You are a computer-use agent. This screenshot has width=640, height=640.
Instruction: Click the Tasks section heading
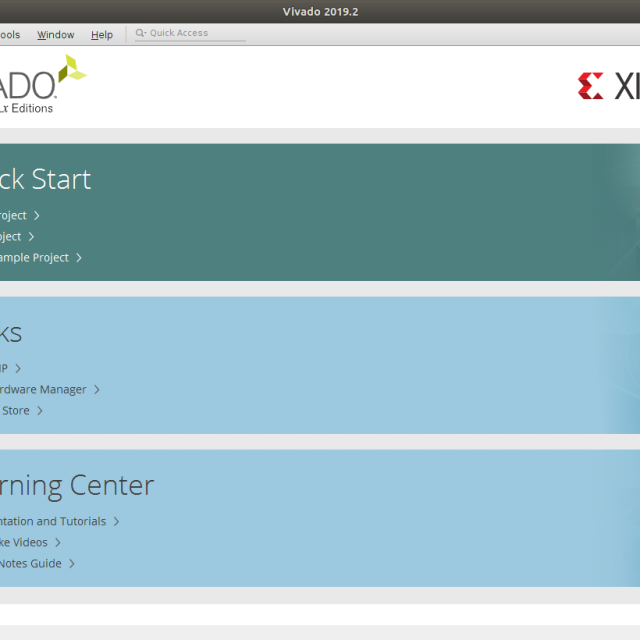(x=11, y=334)
